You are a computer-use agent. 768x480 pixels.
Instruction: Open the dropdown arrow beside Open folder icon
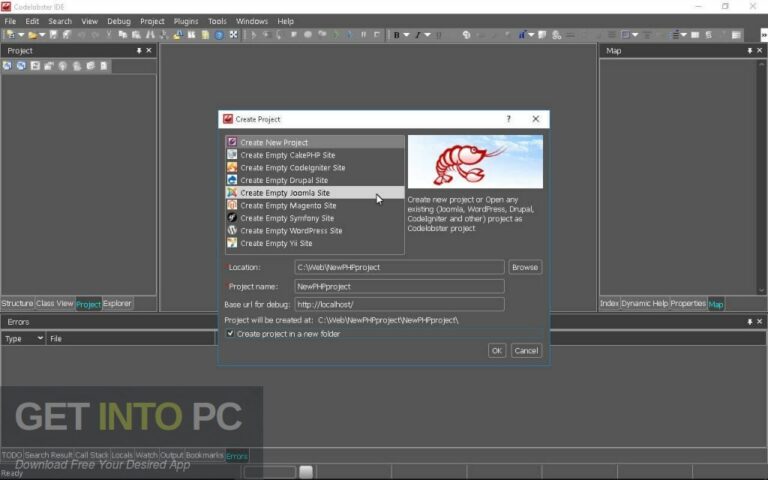coord(42,35)
